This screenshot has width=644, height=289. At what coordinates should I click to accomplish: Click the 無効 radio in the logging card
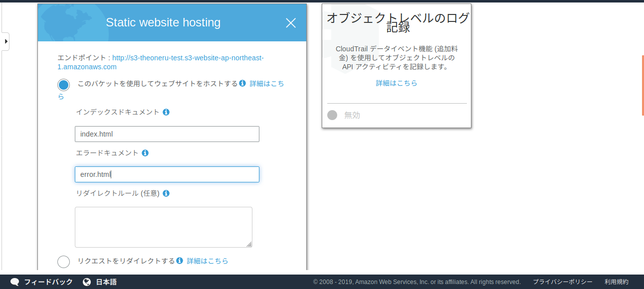pos(332,115)
